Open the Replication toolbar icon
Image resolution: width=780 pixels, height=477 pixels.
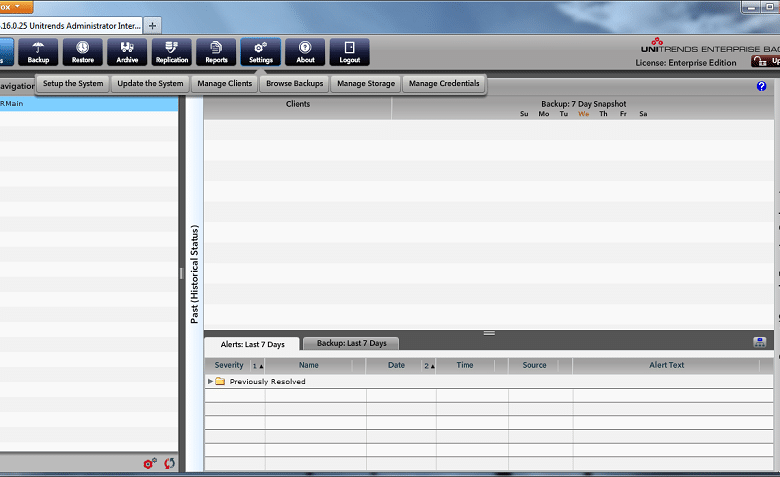click(172, 52)
